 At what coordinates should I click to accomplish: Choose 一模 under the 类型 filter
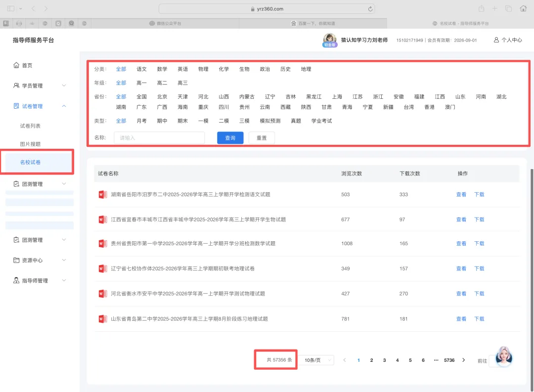coord(203,121)
